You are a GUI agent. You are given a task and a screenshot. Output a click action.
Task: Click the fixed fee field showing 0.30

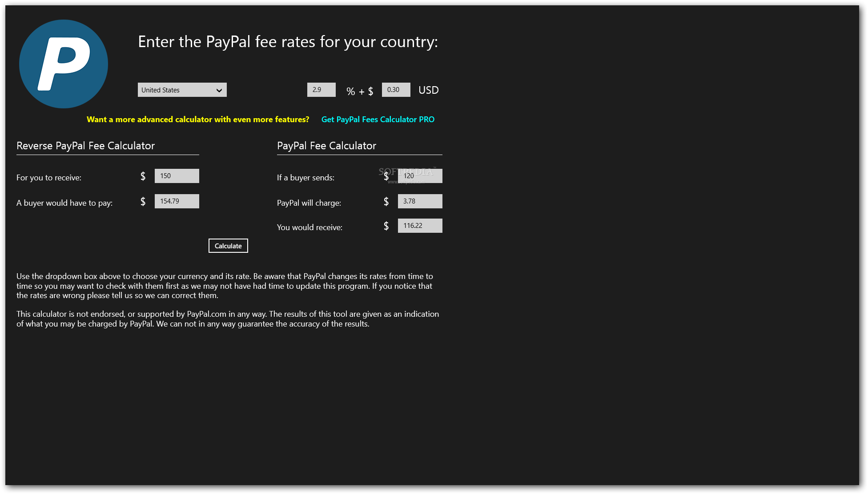point(396,90)
